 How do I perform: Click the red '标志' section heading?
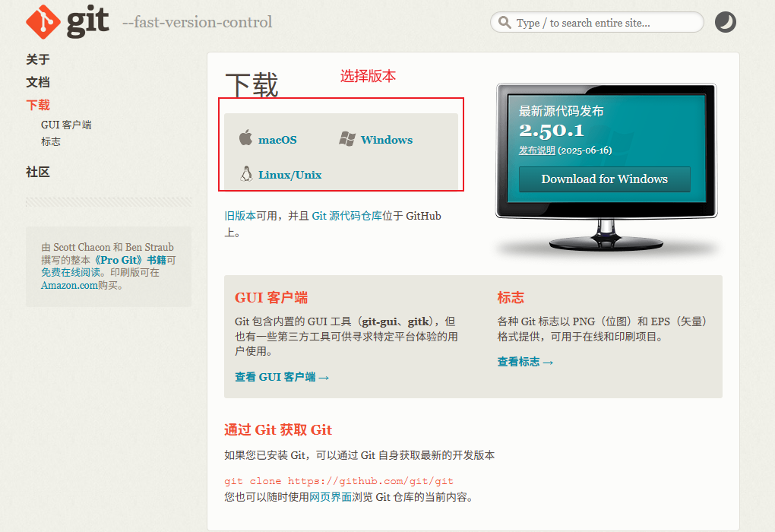point(511,298)
